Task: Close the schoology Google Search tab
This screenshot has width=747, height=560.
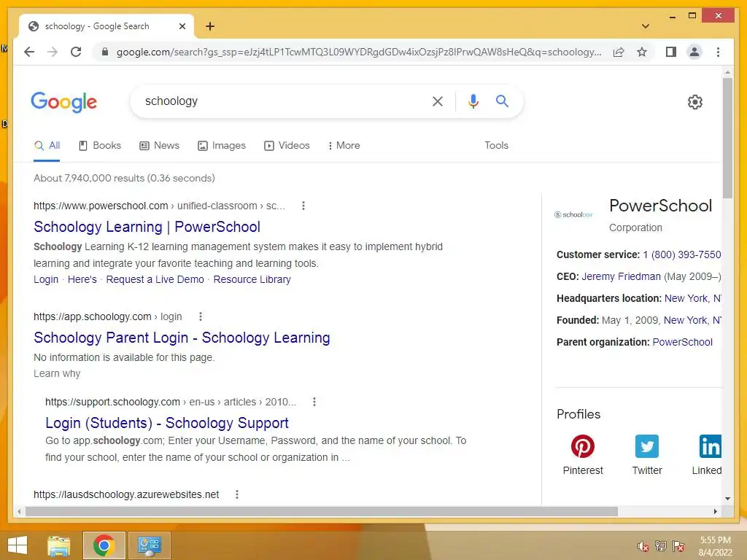Action: 182,26
